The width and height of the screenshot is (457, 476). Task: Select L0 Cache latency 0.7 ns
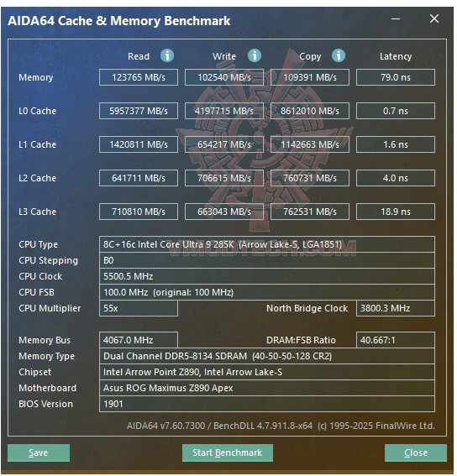point(396,111)
